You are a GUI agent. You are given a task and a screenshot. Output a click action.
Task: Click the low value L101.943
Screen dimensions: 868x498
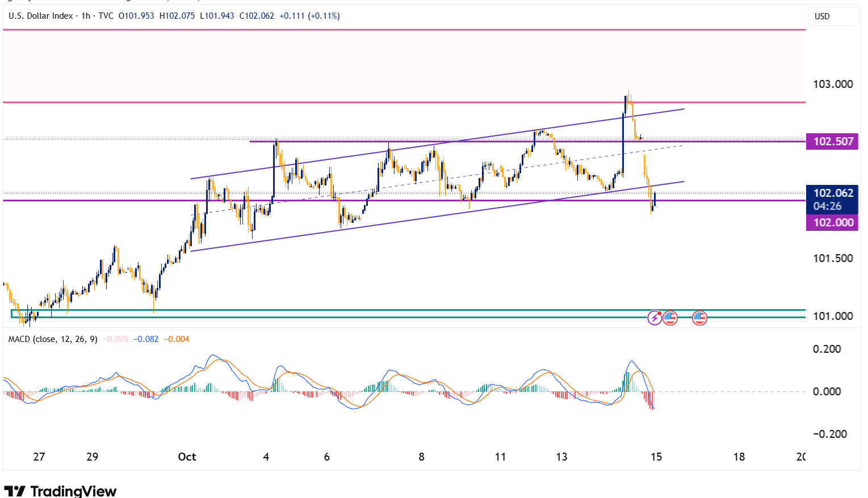217,16
